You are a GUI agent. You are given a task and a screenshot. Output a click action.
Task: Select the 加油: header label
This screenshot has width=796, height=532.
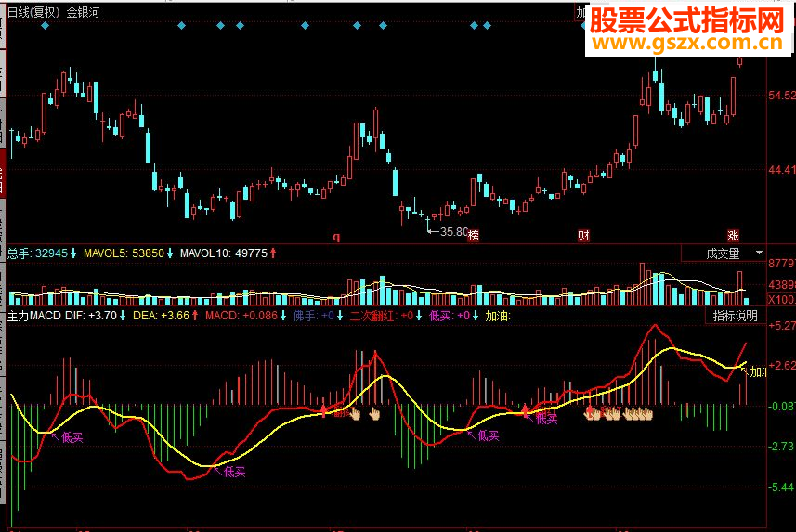[x=498, y=316]
